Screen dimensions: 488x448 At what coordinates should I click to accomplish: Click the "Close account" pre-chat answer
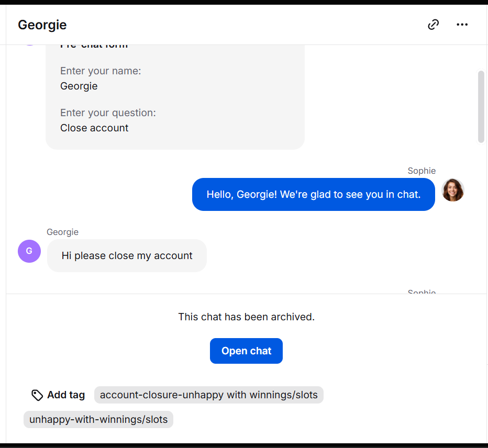point(94,128)
